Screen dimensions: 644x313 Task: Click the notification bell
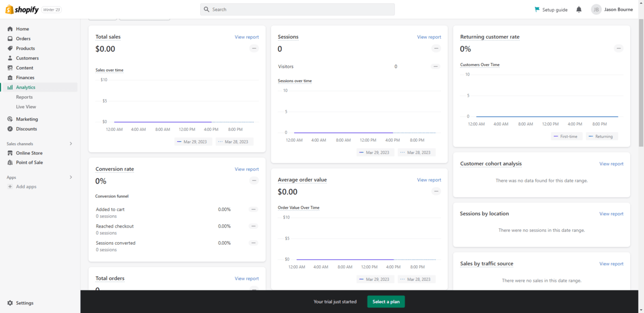(579, 9)
